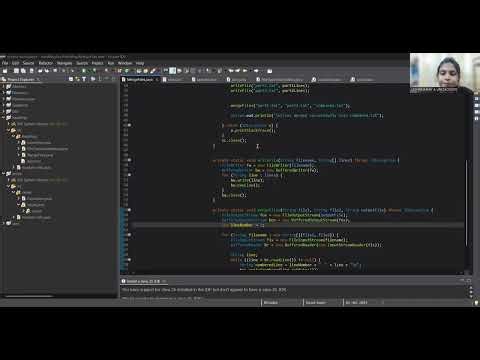This screenshot has width=480, height=360.
Task: Click the Save All toolbar icon
Action: (x=23, y=71)
